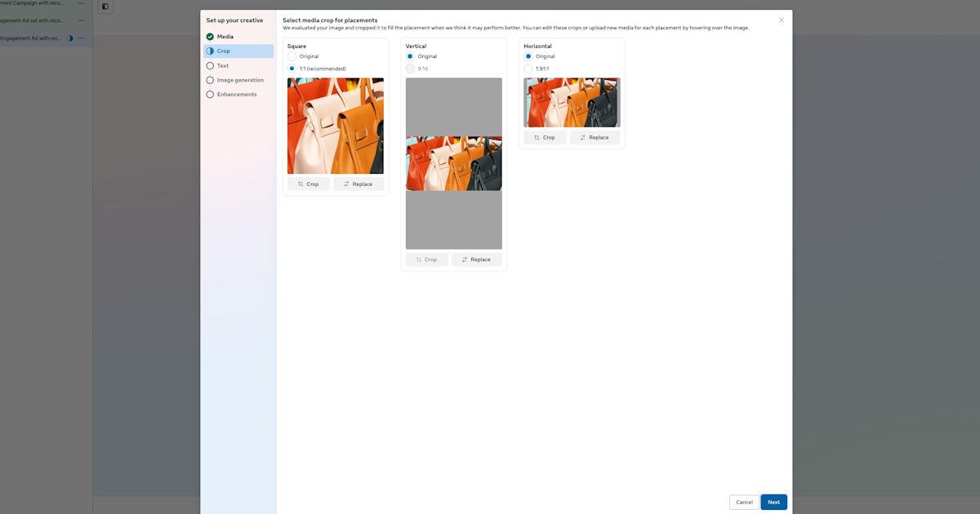Click the Horizontal handbags preview thumbnail
The height and width of the screenshot is (514, 980).
tap(572, 103)
